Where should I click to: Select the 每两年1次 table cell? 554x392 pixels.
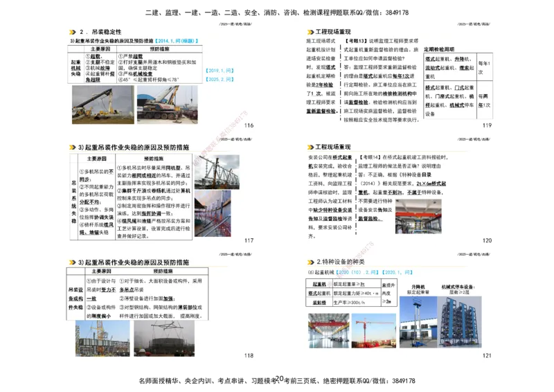point(484,100)
